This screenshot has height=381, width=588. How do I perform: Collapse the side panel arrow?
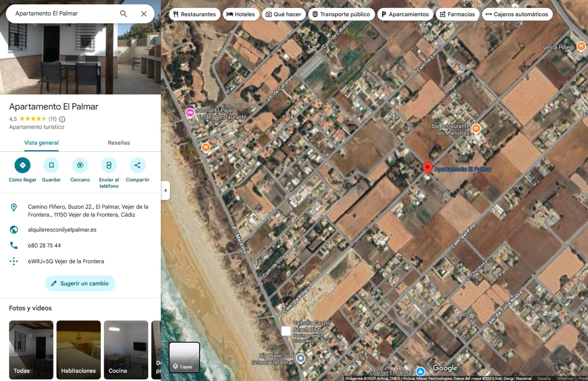(165, 190)
